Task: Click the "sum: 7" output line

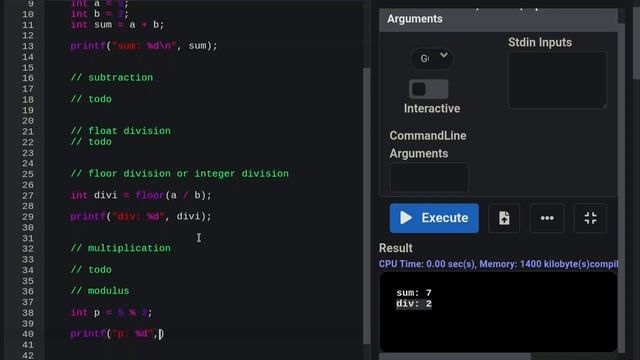Action: 413,293
